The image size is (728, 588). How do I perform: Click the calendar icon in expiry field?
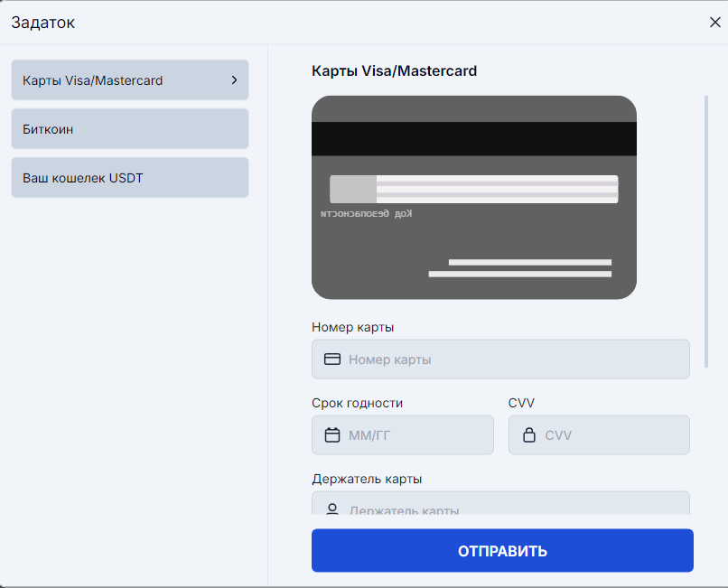(x=332, y=434)
